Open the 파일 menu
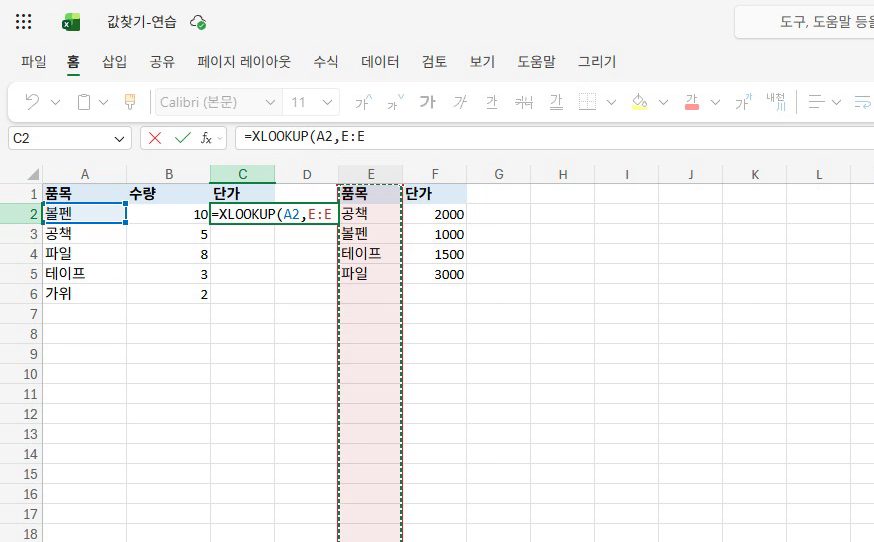This screenshot has height=542, width=874. (33, 61)
